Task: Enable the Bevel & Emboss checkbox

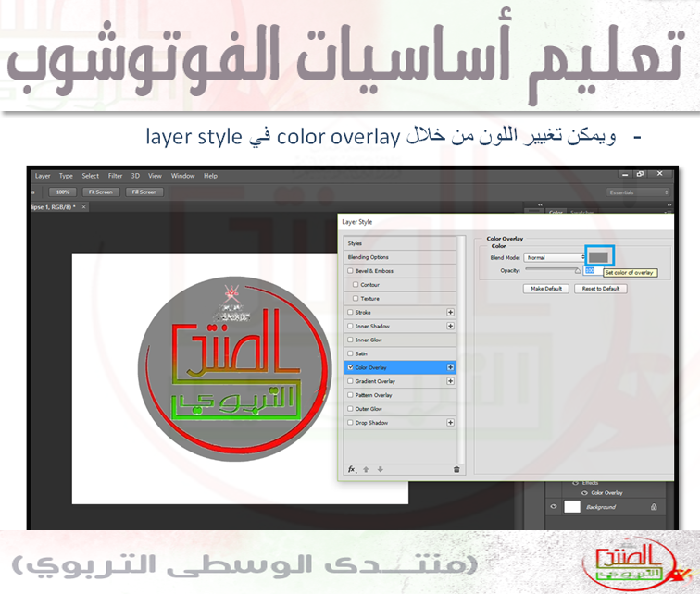Action: tap(350, 271)
